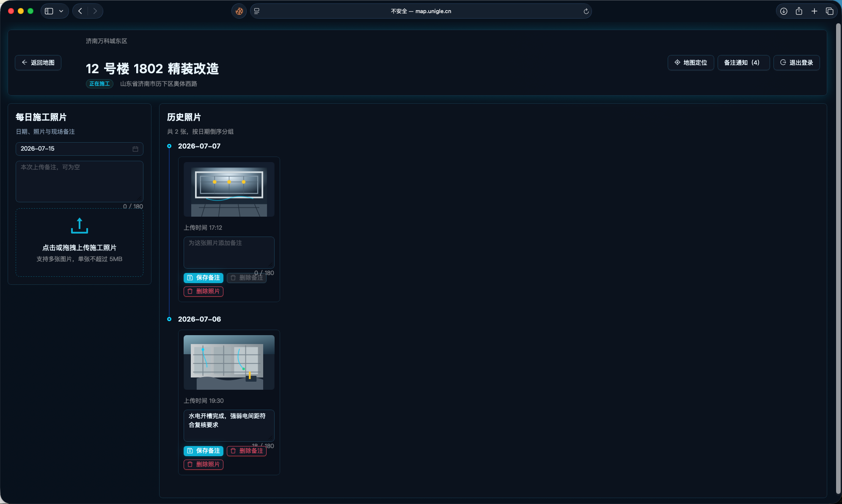Click 返回地图 back button

tap(38, 63)
